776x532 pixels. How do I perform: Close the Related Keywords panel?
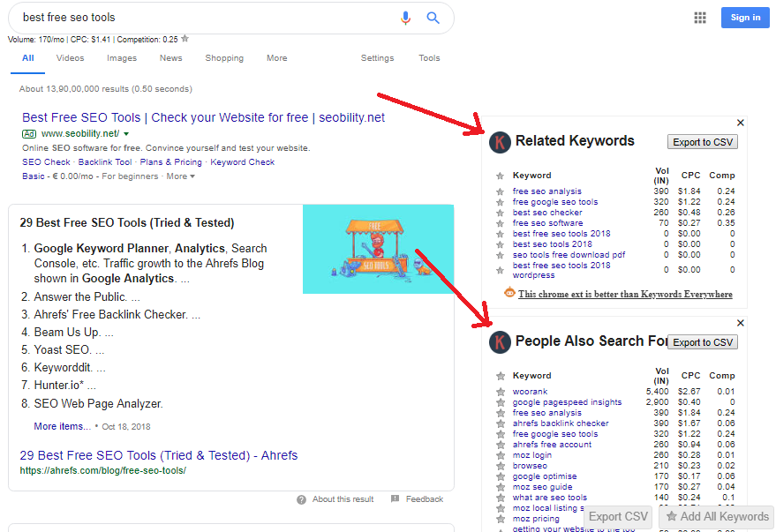(x=741, y=123)
